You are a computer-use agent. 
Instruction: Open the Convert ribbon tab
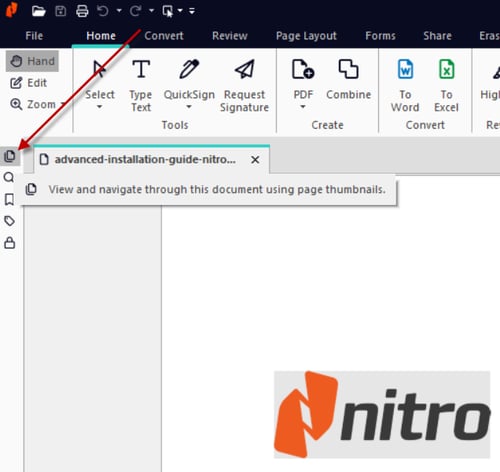(164, 36)
